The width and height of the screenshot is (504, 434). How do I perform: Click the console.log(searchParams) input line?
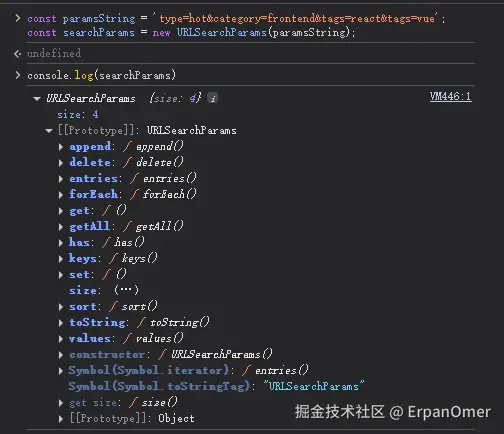pos(101,75)
